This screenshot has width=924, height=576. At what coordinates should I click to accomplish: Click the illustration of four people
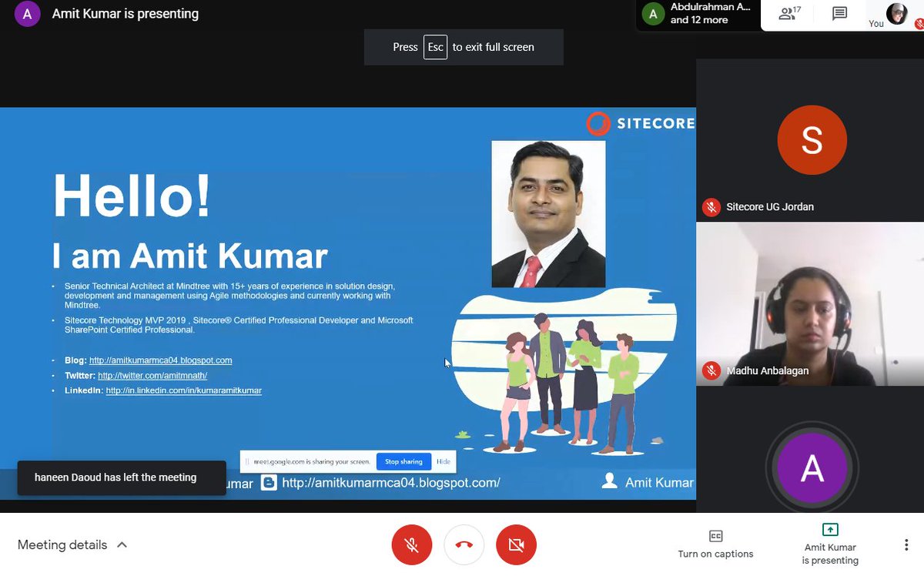[x=564, y=372]
